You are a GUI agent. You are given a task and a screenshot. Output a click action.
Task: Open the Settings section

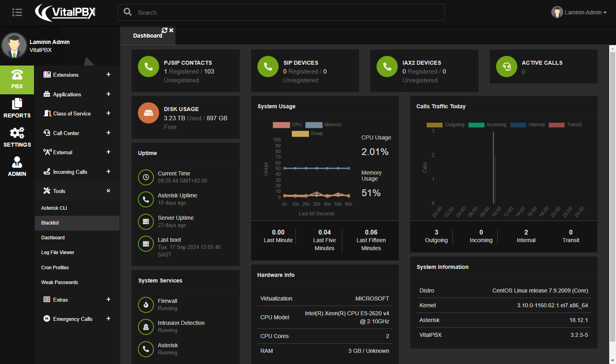coord(17,138)
